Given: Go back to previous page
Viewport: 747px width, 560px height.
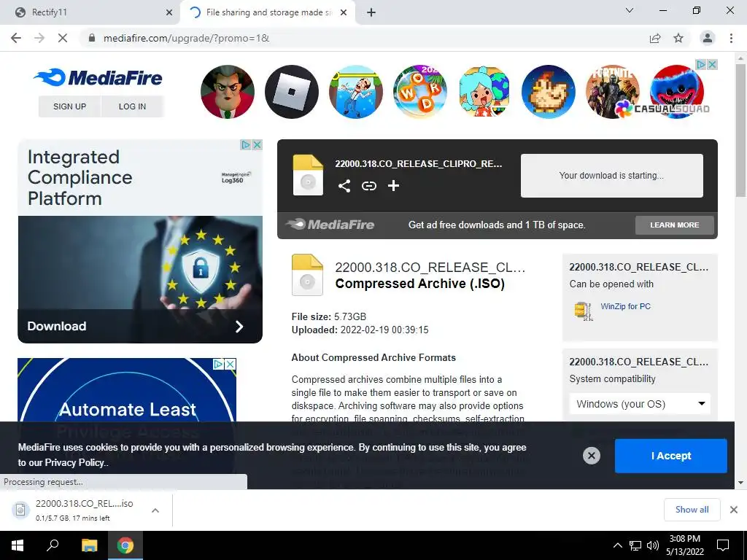Looking at the screenshot, I should pos(16,38).
